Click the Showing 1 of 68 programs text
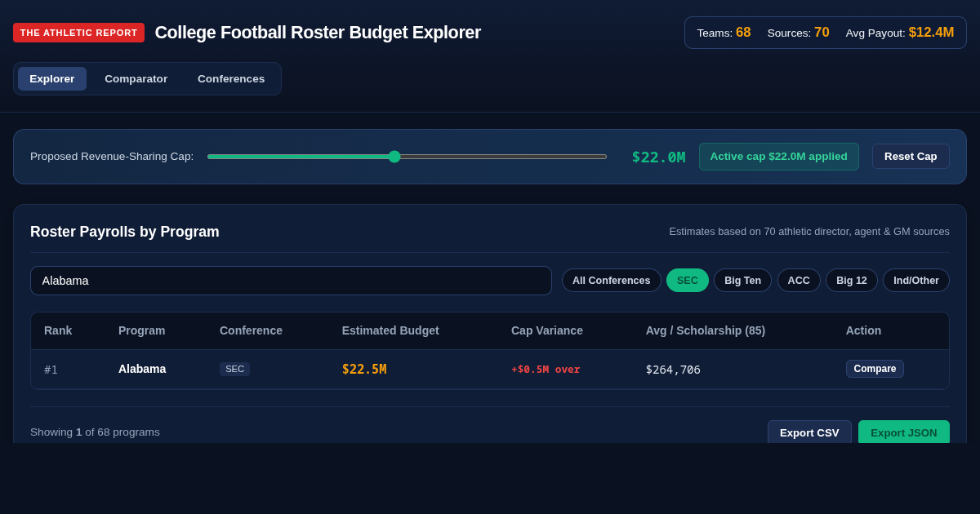This screenshot has width=980, height=514. click(95, 432)
